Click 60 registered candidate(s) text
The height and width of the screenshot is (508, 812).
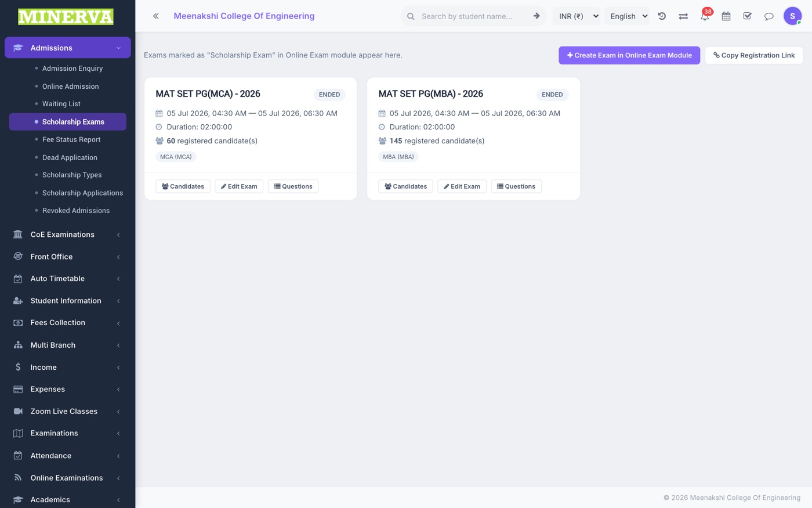(212, 141)
